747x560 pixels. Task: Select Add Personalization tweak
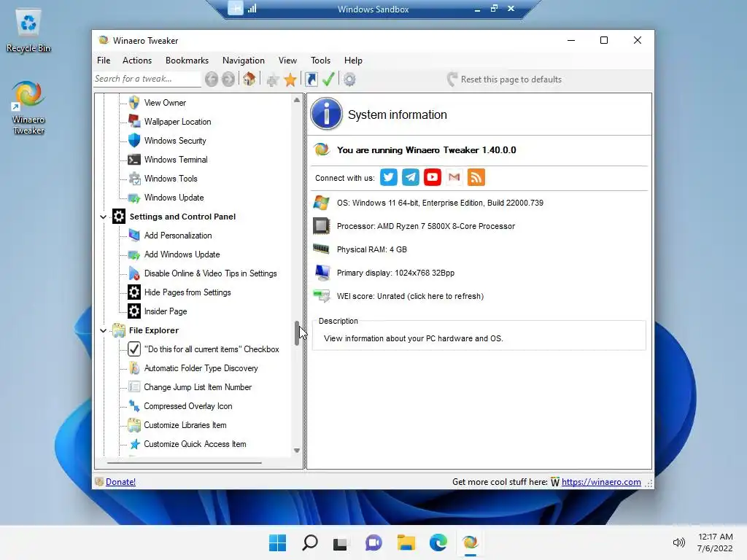[178, 236]
